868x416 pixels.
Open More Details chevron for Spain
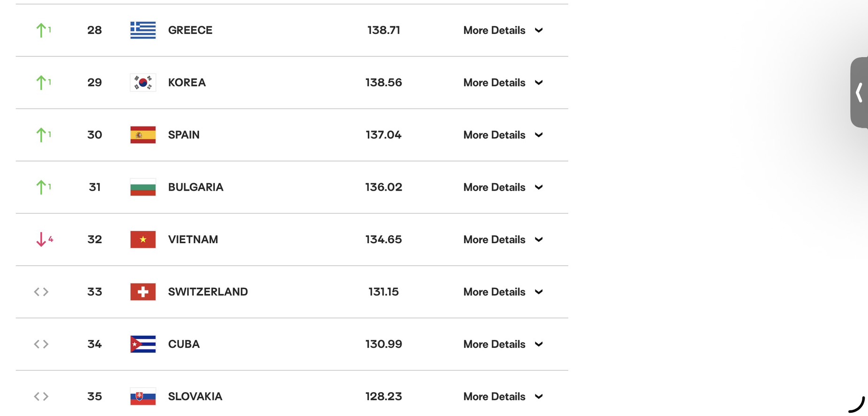tap(539, 135)
